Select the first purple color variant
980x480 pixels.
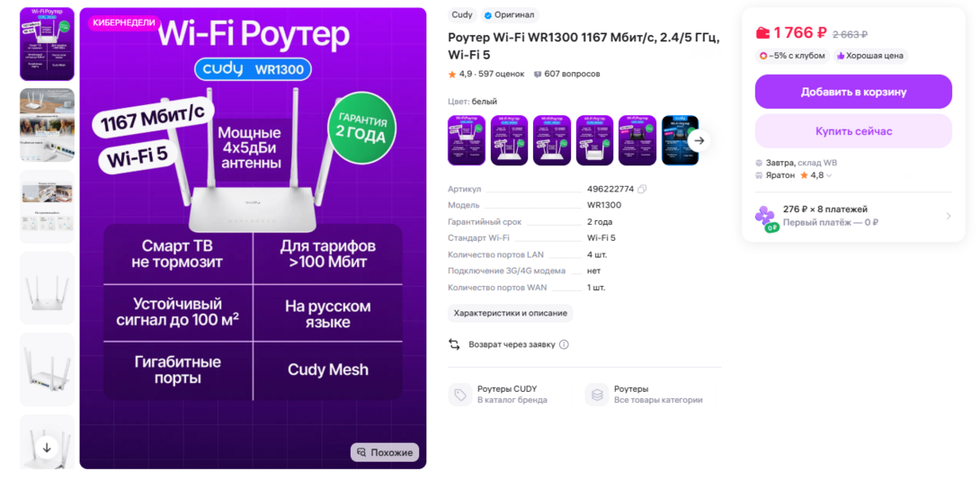(467, 140)
